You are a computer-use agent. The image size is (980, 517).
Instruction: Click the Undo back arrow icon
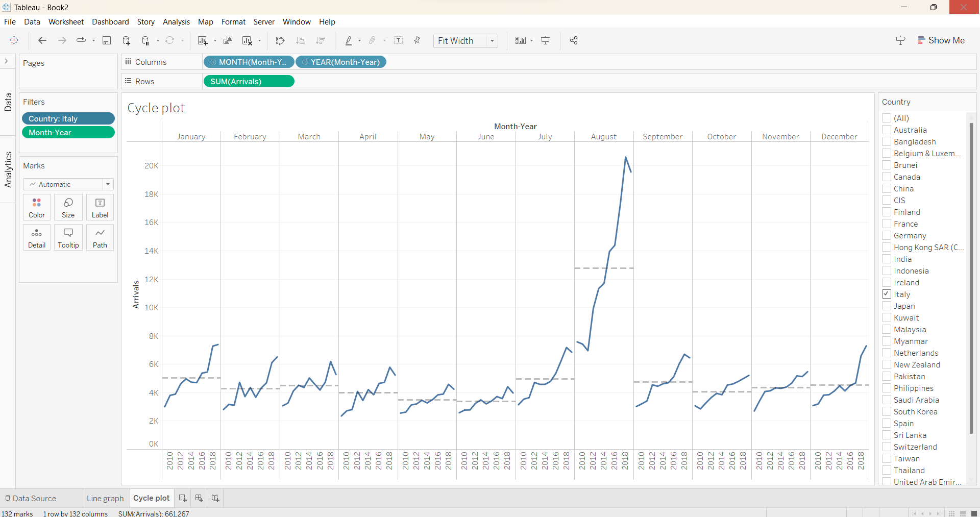pyautogui.click(x=42, y=40)
